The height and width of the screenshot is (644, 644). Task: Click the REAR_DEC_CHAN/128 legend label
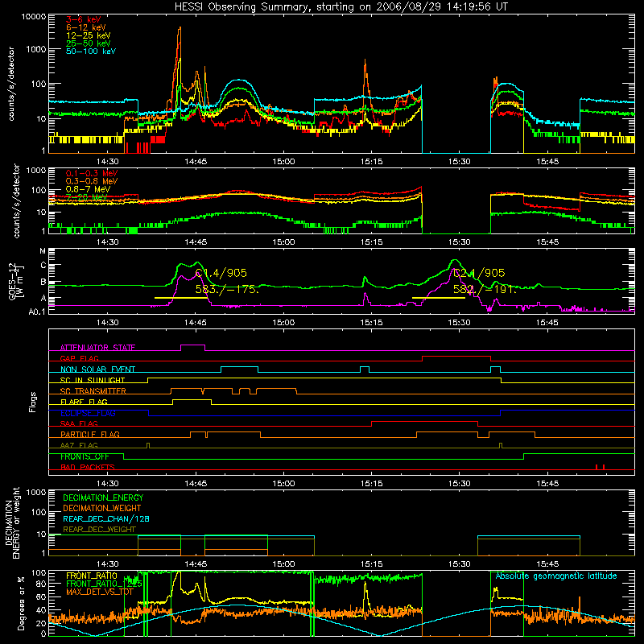(x=106, y=518)
